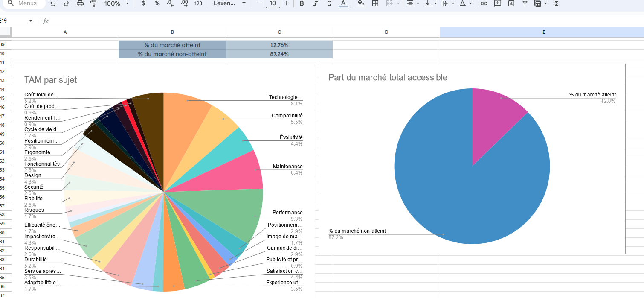This screenshot has height=298, width=644.
Task: Open the Fill color picker
Action: pyautogui.click(x=361, y=3)
